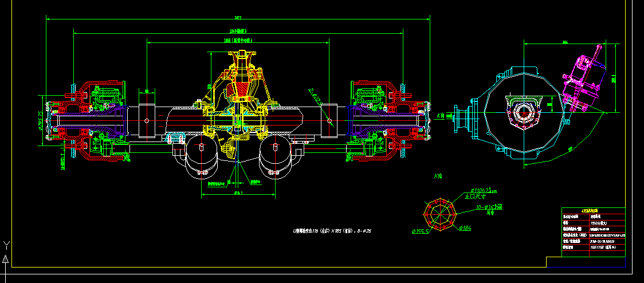Select the K向 view label above the flange
The height and width of the screenshot is (283, 644).
coord(439,176)
